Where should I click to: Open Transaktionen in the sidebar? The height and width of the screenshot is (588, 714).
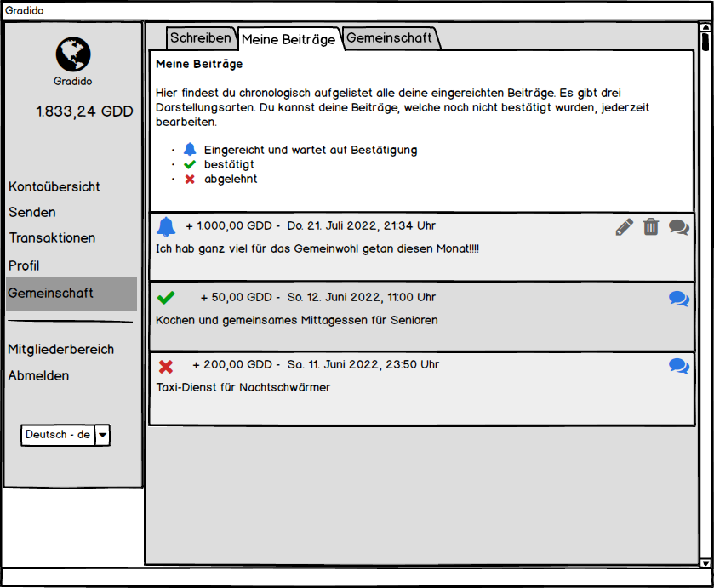52,237
